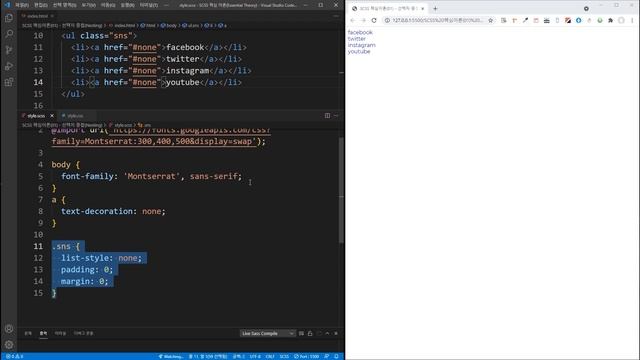Image resolution: width=640 pixels, height=360 pixels.
Task: Click the style.scss breadcrumb item
Action: coord(120,125)
